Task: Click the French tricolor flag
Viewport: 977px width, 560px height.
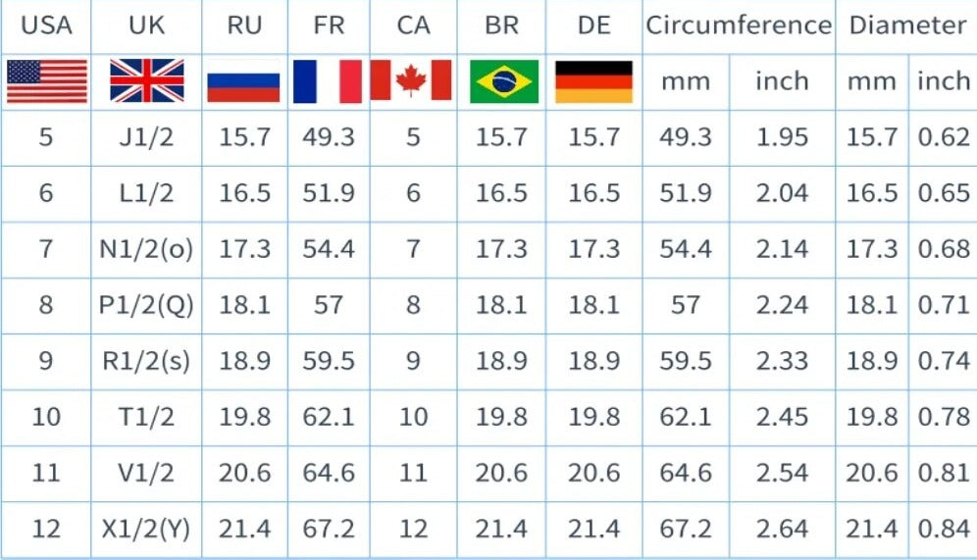Action: click(x=328, y=81)
